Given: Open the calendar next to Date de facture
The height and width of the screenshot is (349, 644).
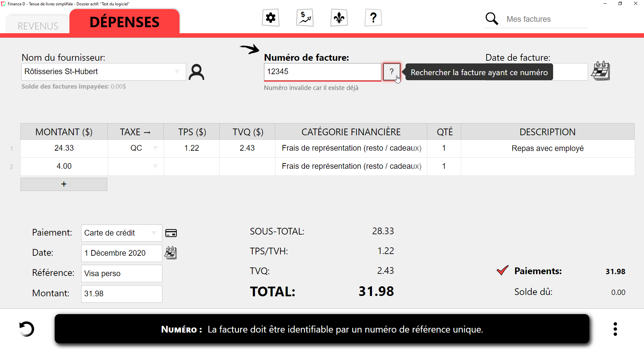Looking at the screenshot, I should (600, 71).
